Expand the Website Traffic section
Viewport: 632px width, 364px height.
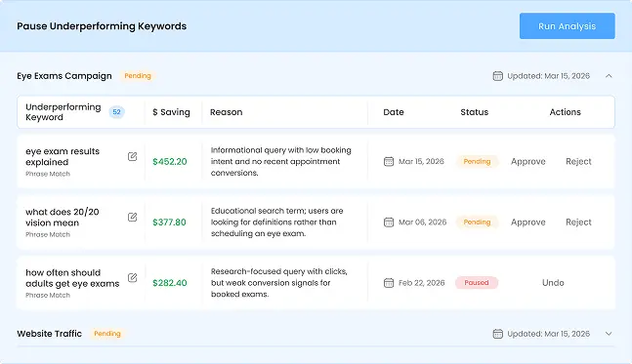coord(609,334)
